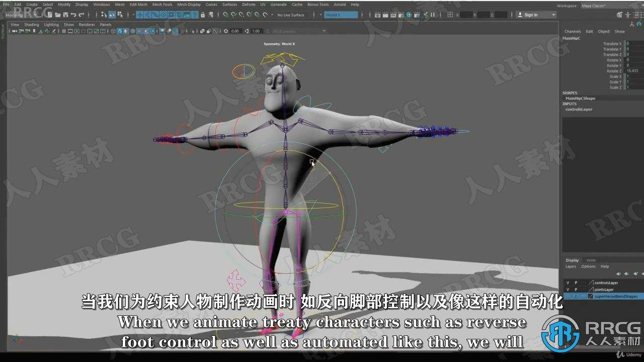Open the Symmetry World X dropdown
Viewport: 644px width, 362px height.
(341, 15)
